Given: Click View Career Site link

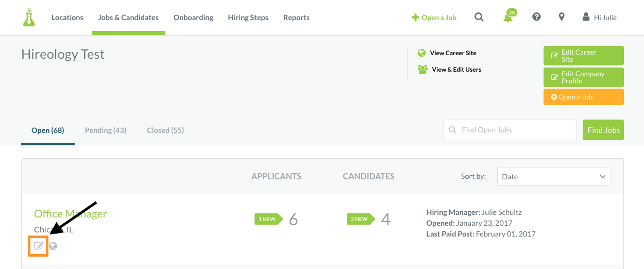Looking at the screenshot, I should click(x=453, y=53).
